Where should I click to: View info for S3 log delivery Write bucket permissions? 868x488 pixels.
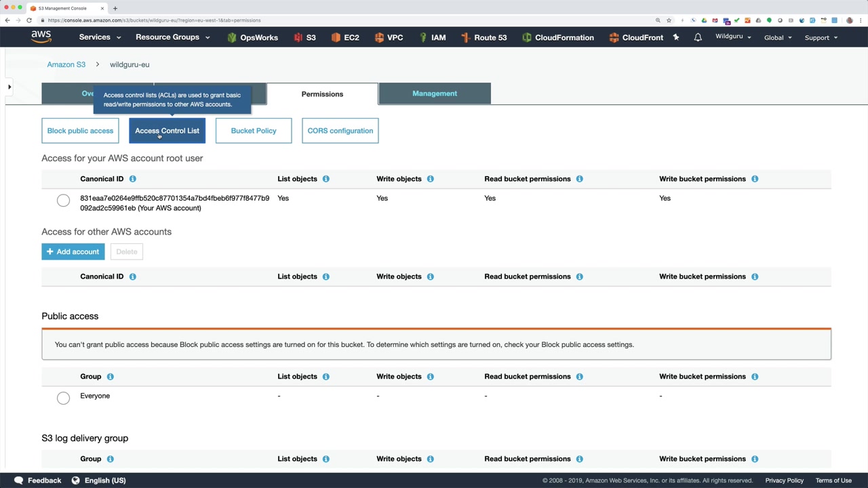(755, 459)
